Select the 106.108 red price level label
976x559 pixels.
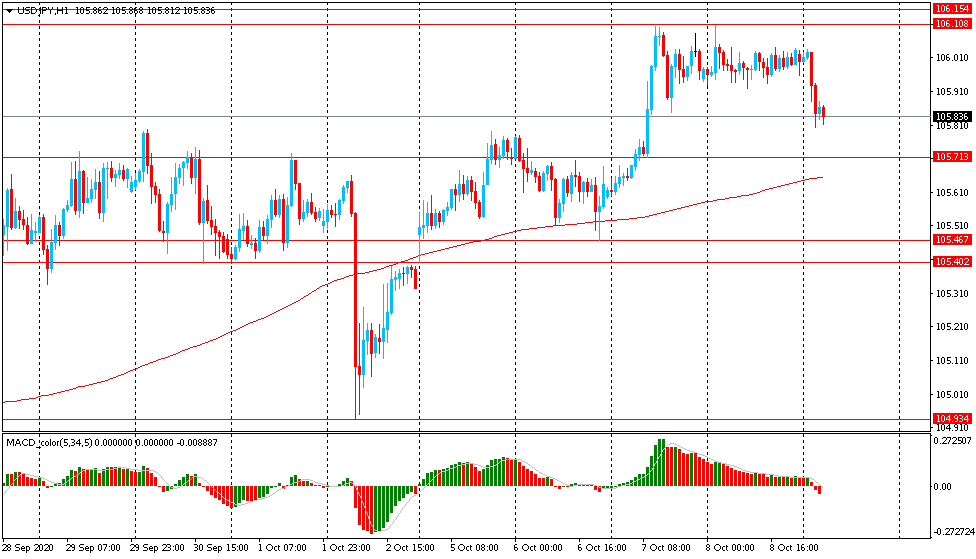click(x=952, y=24)
